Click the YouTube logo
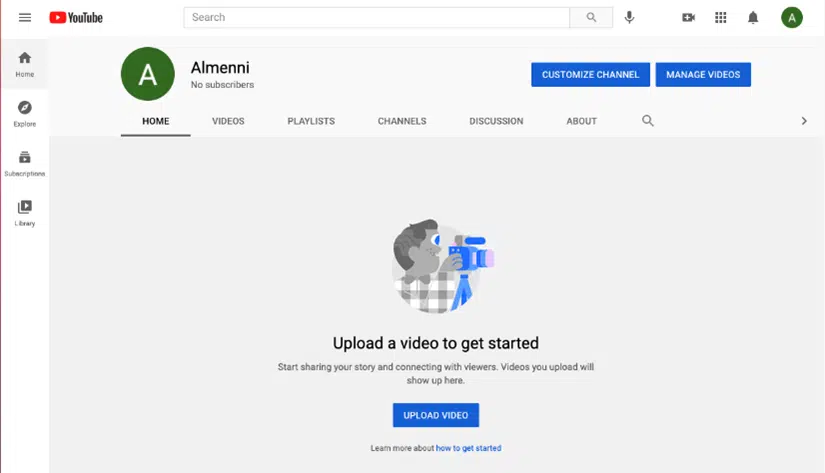The image size is (825, 473). pyautogui.click(x=76, y=17)
